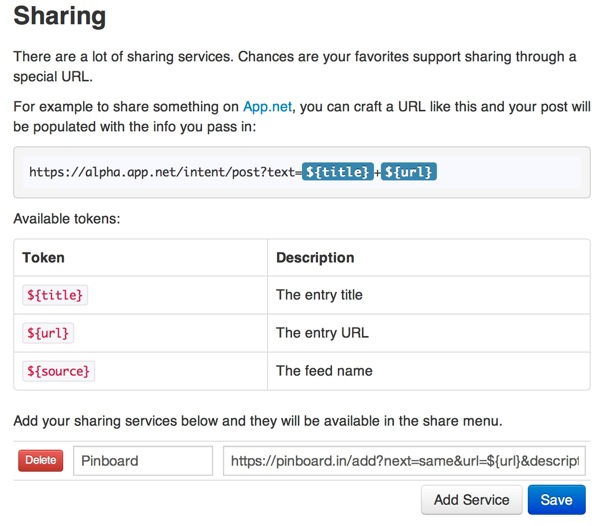Delete the Pinboard sharing service
The image size is (600, 526).
pyautogui.click(x=40, y=460)
